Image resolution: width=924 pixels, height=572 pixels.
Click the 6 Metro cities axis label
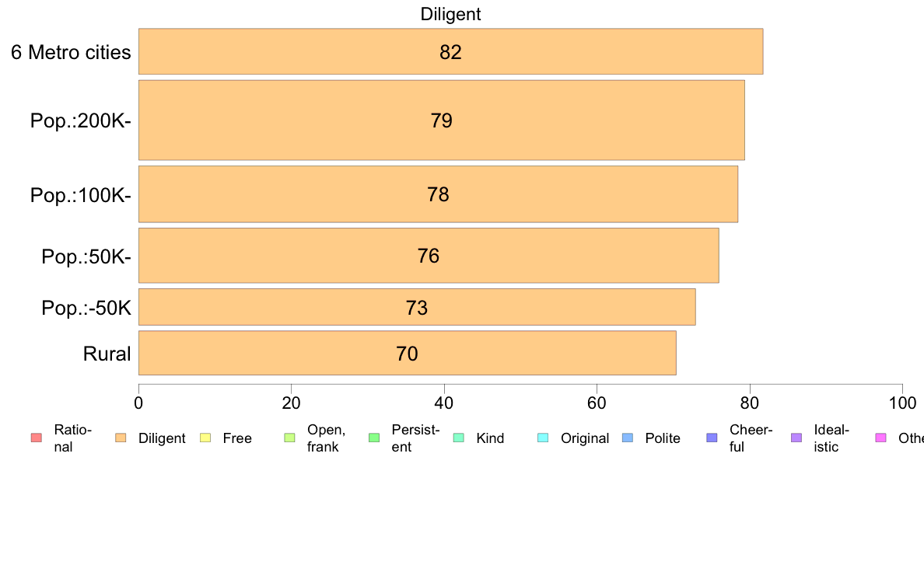71,52
